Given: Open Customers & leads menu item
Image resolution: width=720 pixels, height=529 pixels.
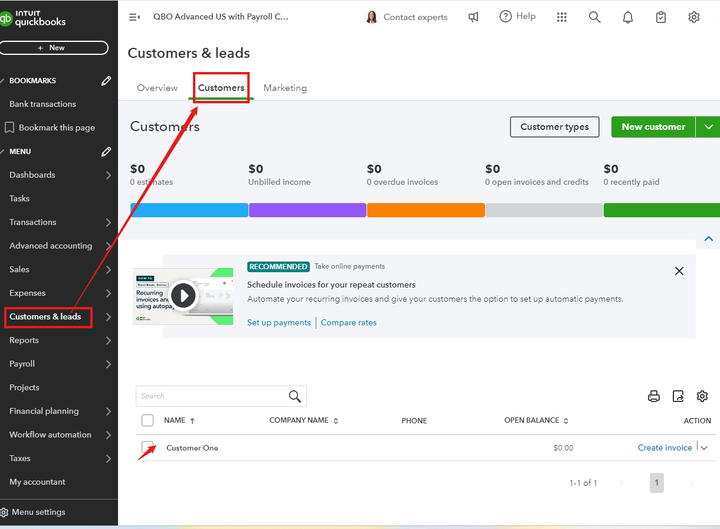Looking at the screenshot, I should click(x=45, y=317).
